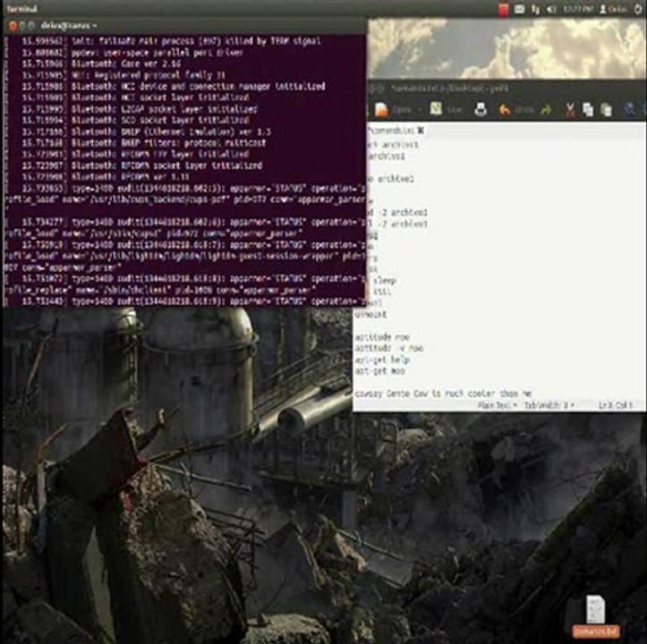Open the network indicator in top panel
This screenshot has height=644, width=647.
(x=536, y=9)
